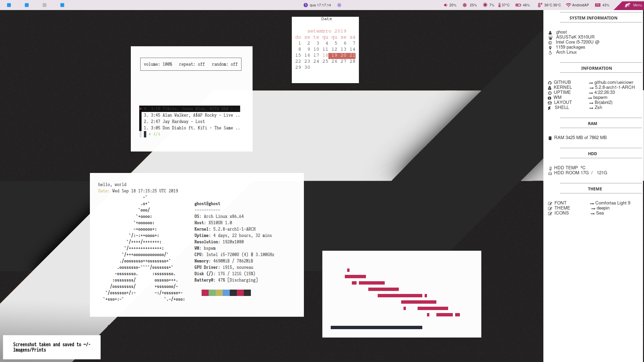Viewport: 644px width, 362px height.
Task: Dismiss the Screenshot taken notification
Action: click(52, 347)
